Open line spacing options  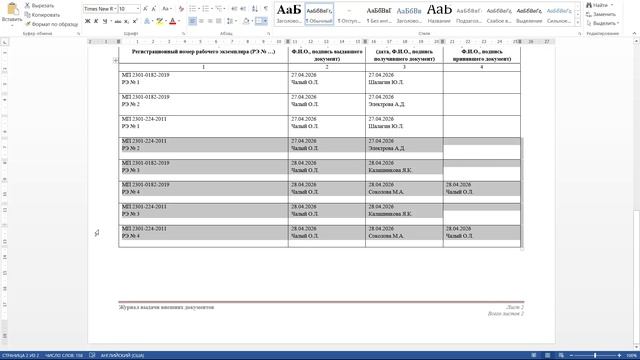tap(231, 21)
